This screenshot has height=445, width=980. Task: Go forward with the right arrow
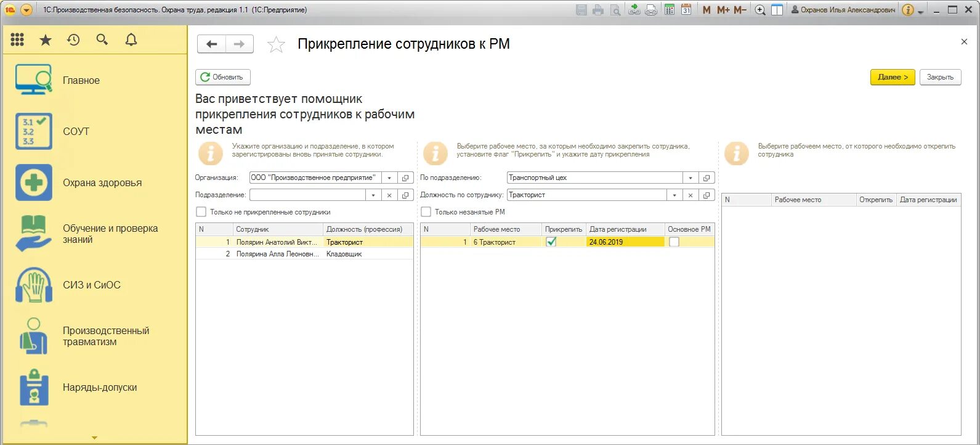coord(240,44)
